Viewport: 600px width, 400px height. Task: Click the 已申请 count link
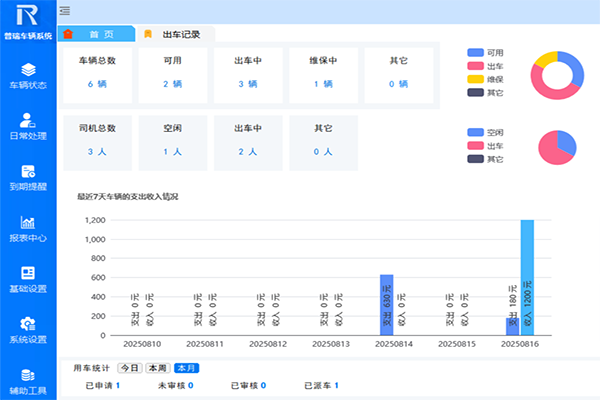point(117,385)
